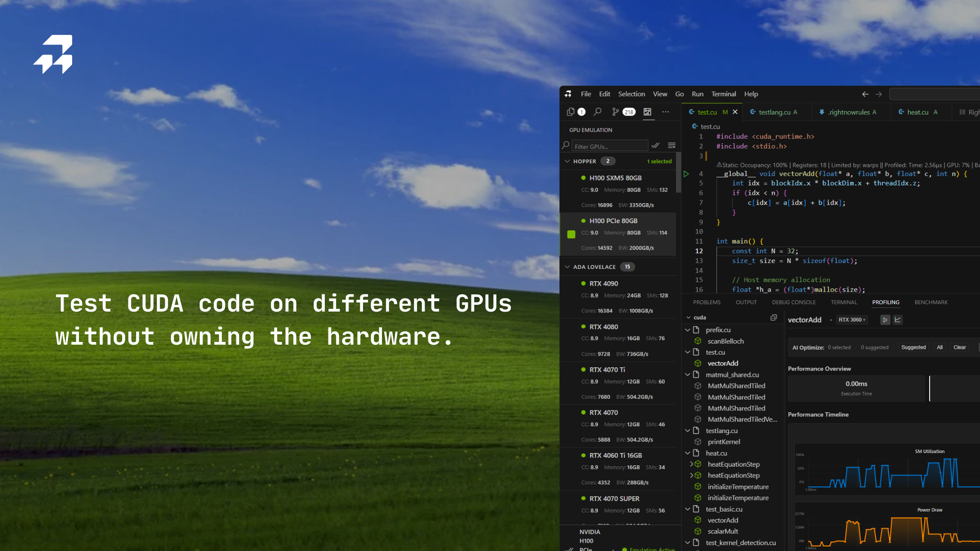Click the GPU Emulation activity bar icon

click(648, 112)
